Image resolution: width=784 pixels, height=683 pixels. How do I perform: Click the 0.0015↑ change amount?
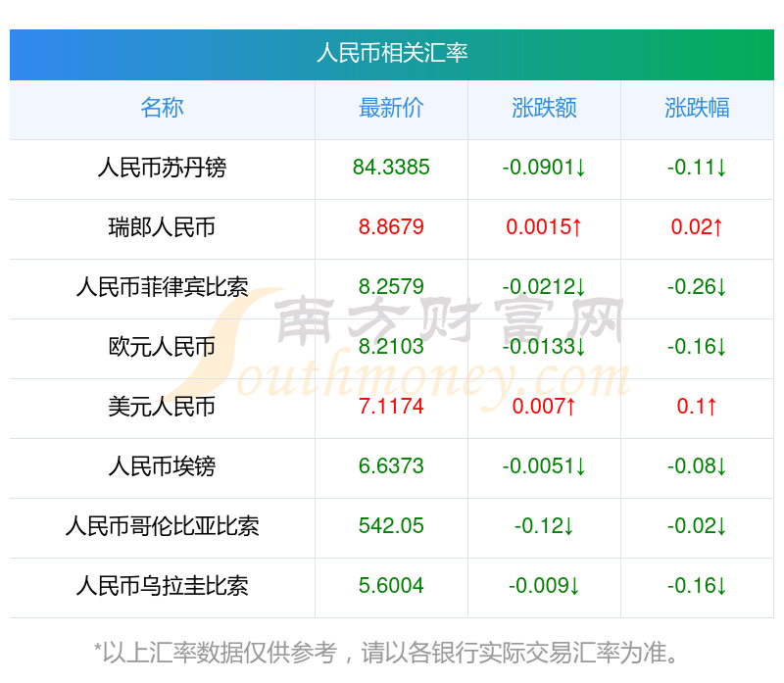click(x=544, y=227)
